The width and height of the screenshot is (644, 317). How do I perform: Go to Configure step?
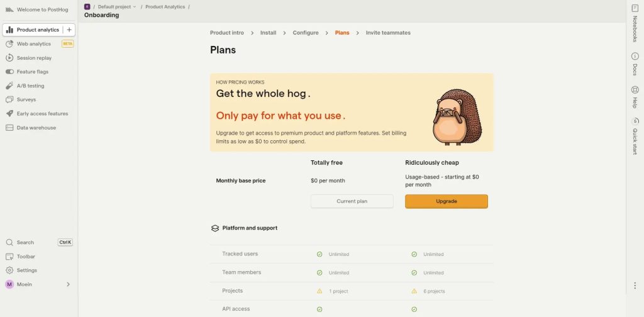click(x=306, y=33)
